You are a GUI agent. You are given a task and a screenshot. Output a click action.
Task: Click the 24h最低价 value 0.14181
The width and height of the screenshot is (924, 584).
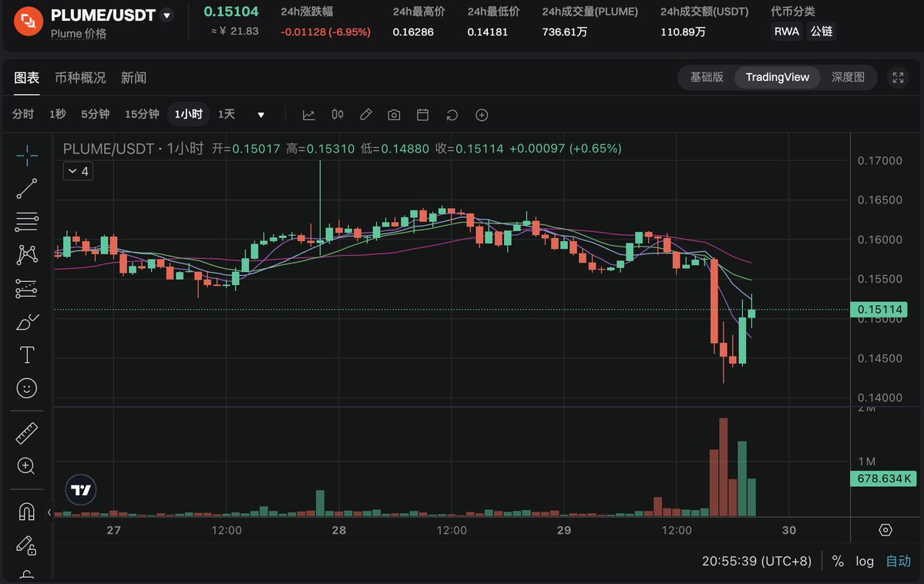click(487, 32)
